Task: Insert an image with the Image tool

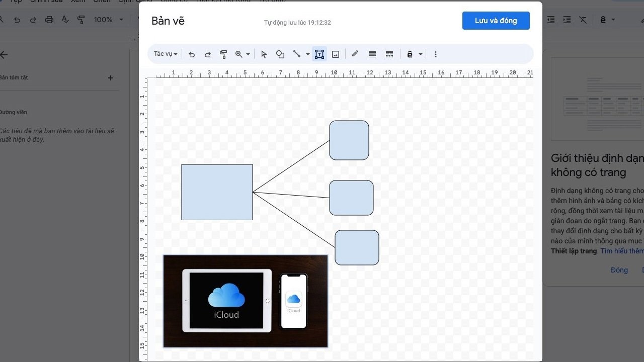Action: click(336, 54)
